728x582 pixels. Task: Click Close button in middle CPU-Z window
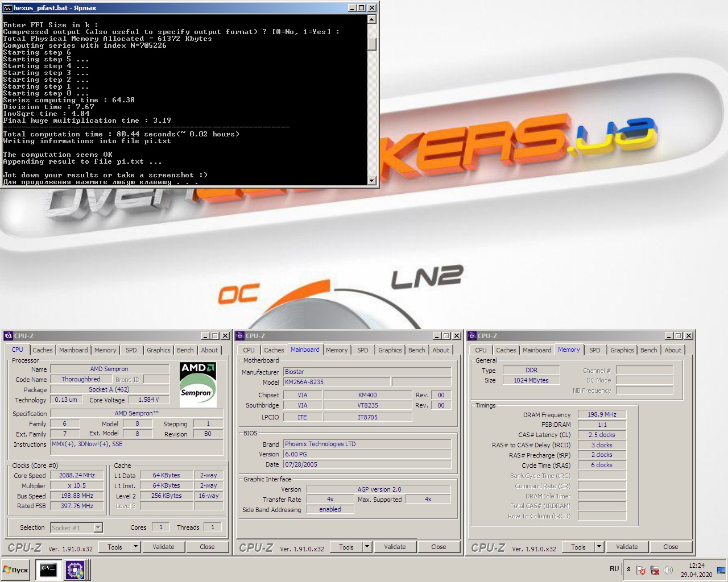pyautogui.click(x=439, y=547)
